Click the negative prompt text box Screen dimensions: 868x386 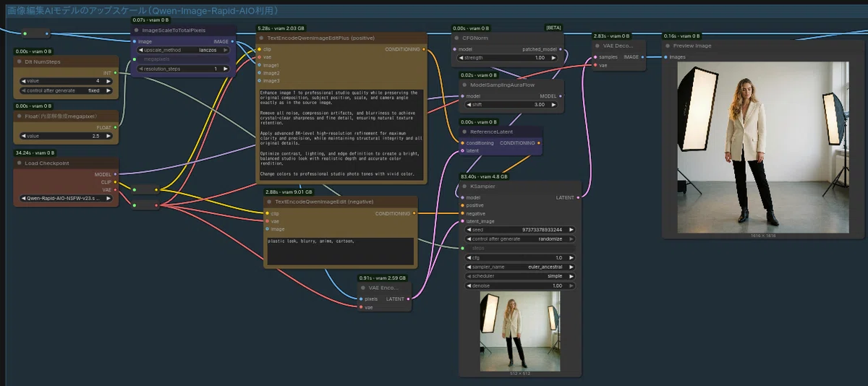341,251
